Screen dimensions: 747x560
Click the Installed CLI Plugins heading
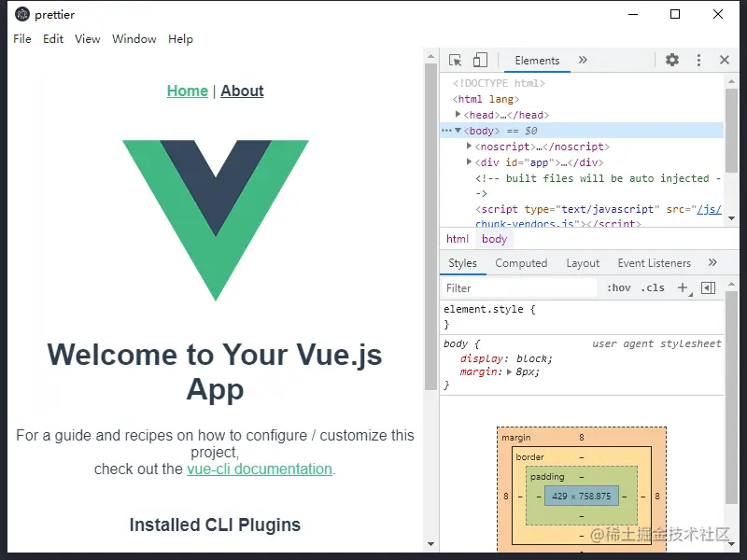[215, 525]
